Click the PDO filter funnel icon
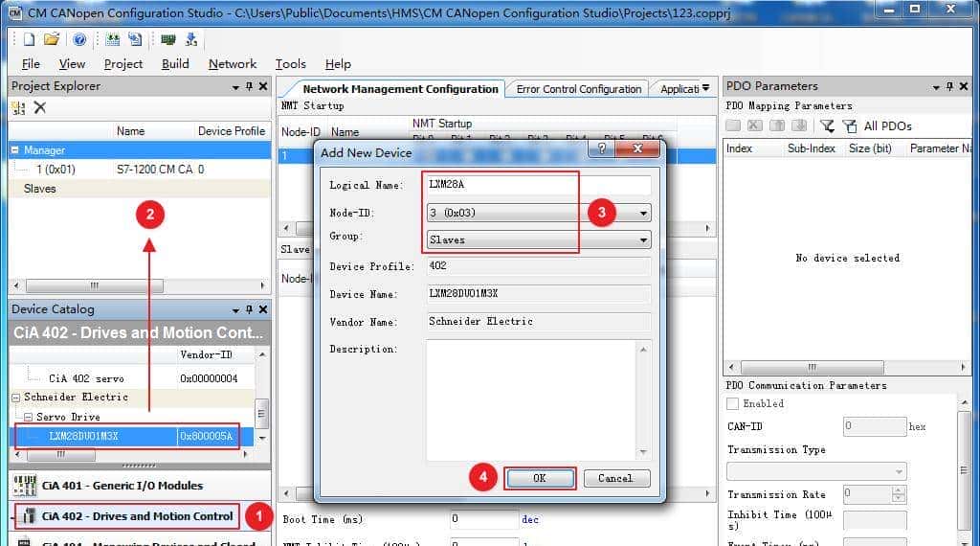 point(828,125)
